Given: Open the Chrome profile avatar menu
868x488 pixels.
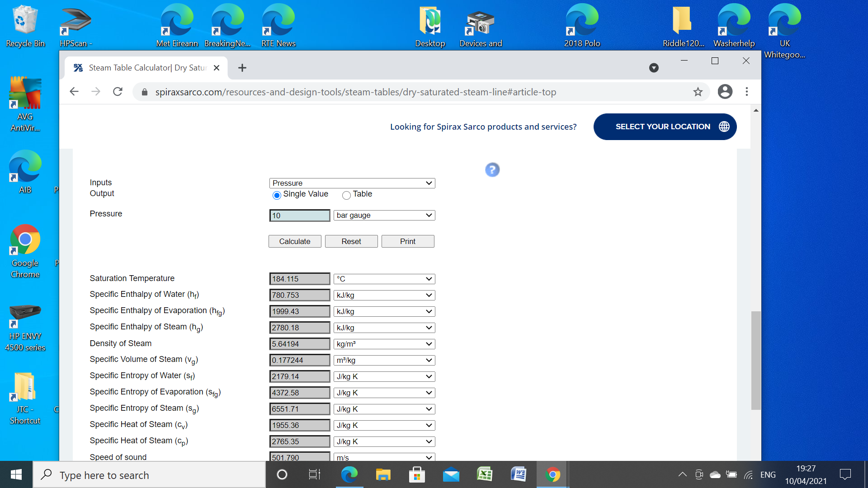Looking at the screenshot, I should coord(725,92).
